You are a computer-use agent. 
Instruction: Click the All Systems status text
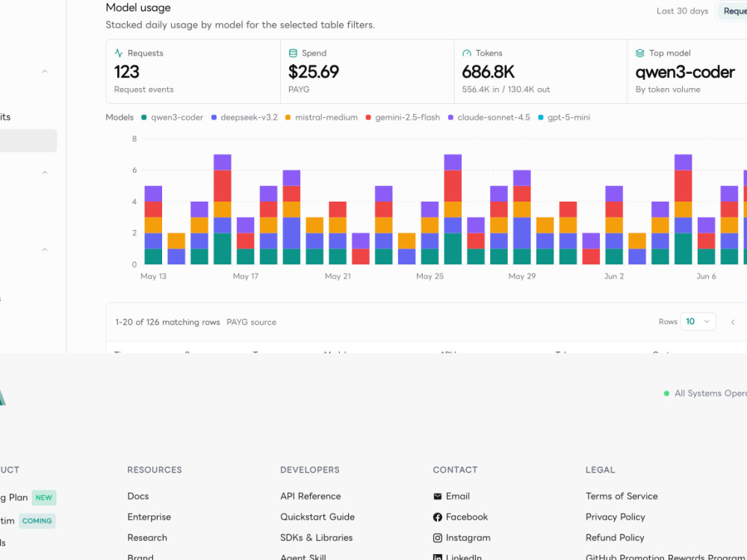pyautogui.click(x=711, y=393)
